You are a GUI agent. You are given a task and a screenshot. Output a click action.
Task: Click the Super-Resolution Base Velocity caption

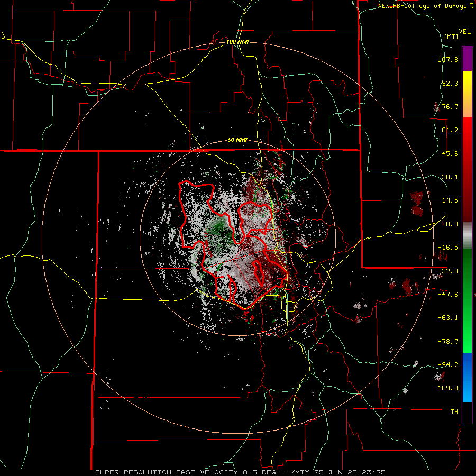241,472
